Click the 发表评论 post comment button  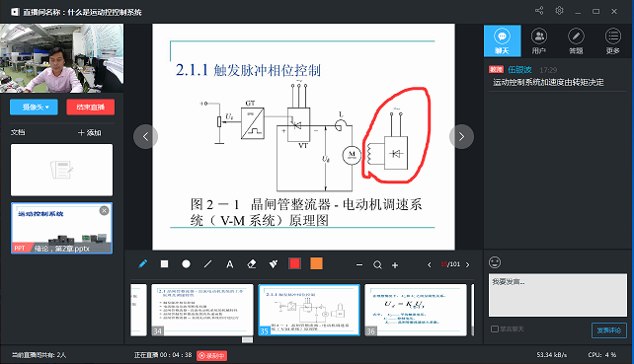[609, 330]
